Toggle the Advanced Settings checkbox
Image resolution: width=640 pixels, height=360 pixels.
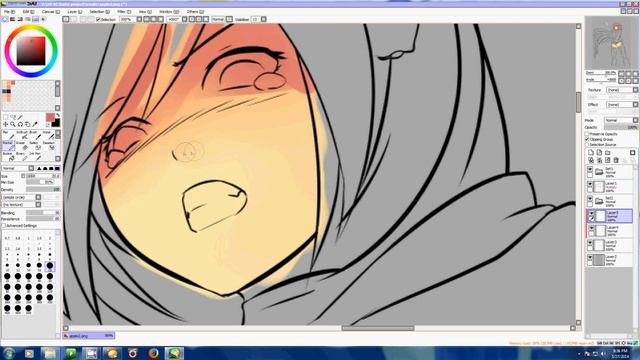click(4, 226)
